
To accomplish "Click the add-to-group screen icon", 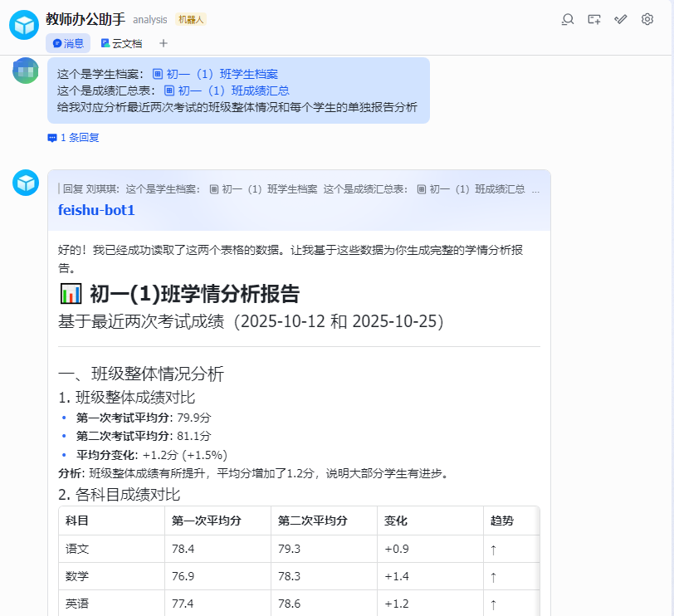I will pos(594,19).
